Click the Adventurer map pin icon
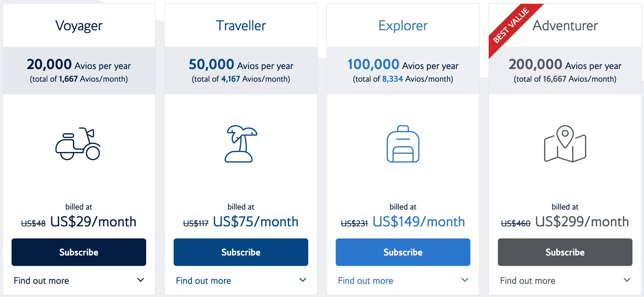Screen dimensions: 644x297 (565, 144)
